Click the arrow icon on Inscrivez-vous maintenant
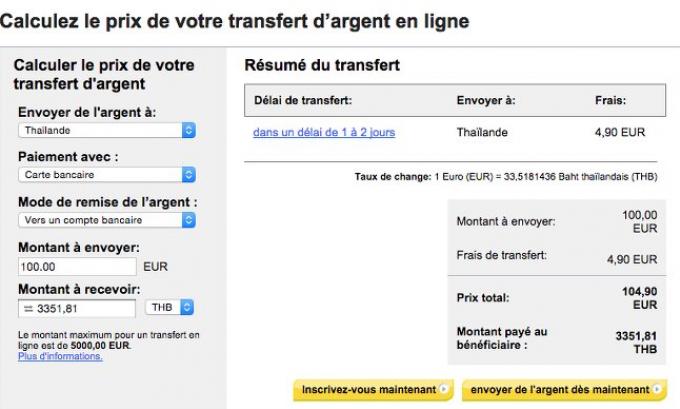 [446, 389]
